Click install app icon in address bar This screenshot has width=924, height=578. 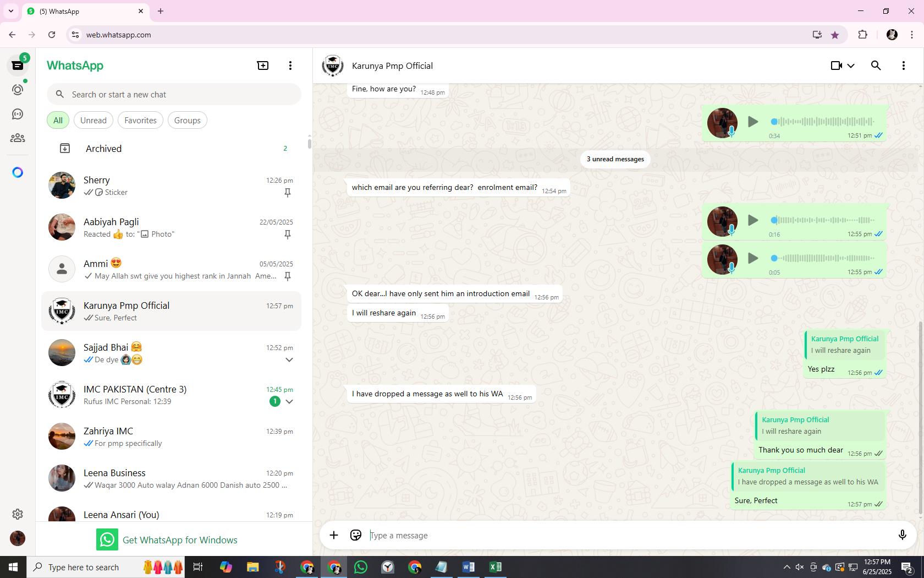click(817, 35)
